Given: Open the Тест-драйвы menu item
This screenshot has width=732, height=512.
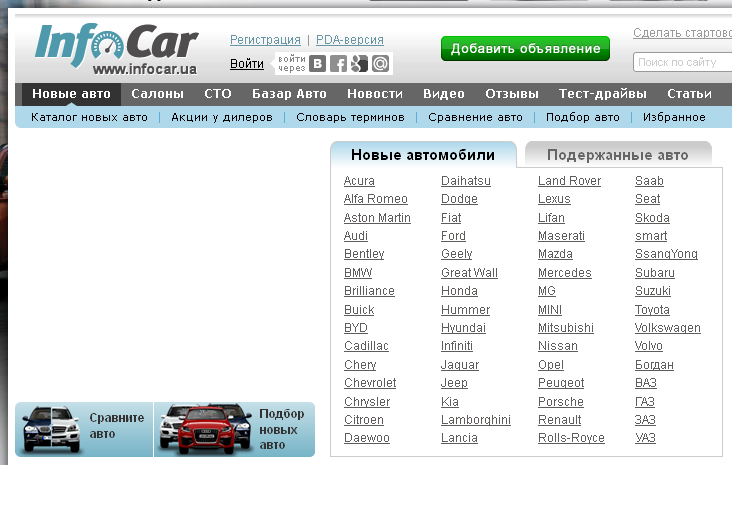Looking at the screenshot, I should click(603, 94).
